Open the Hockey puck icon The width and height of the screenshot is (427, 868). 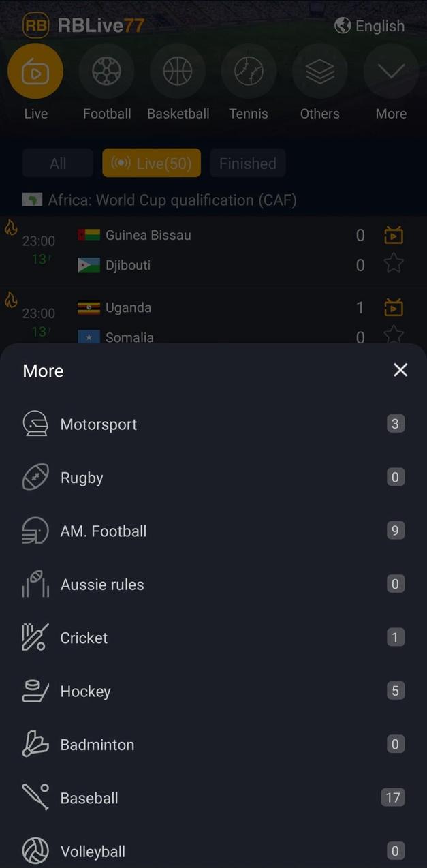[34, 690]
